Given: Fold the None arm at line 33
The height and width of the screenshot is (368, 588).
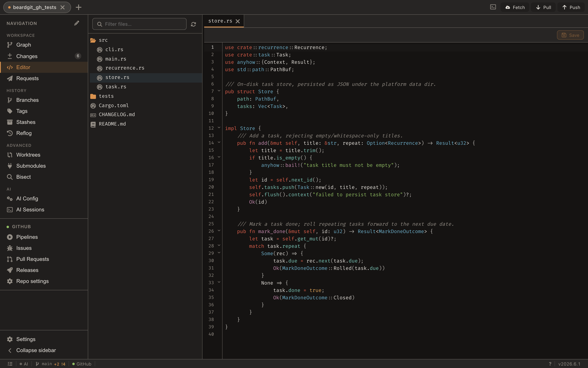Looking at the screenshot, I should tap(219, 282).
